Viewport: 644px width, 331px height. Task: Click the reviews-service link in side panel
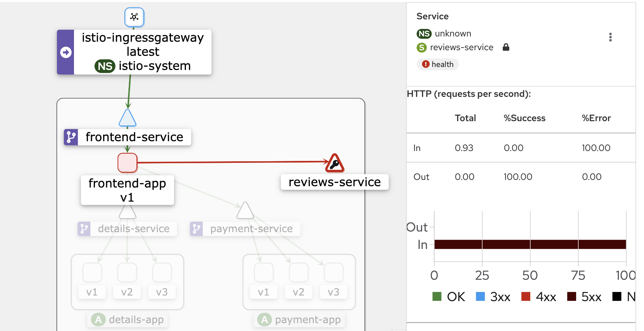(x=462, y=48)
